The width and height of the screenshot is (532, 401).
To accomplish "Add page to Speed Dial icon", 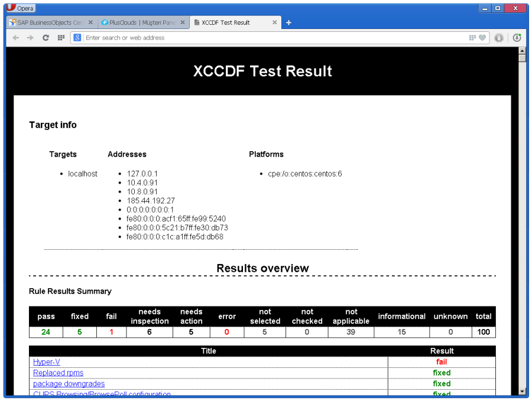I will (472, 38).
